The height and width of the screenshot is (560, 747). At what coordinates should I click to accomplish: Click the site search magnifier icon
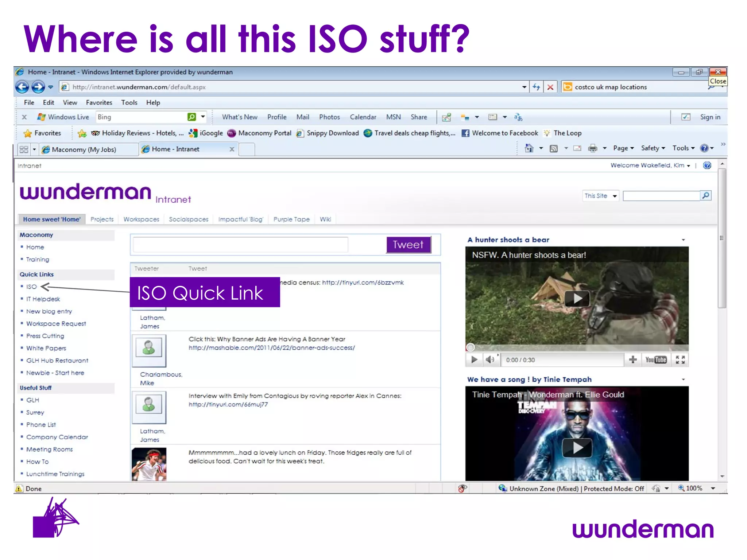(x=706, y=196)
